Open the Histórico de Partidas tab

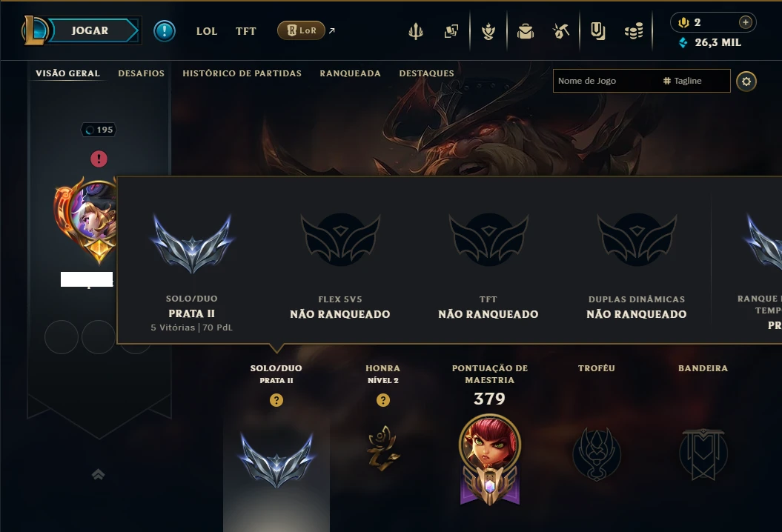[x=242, y=73]
